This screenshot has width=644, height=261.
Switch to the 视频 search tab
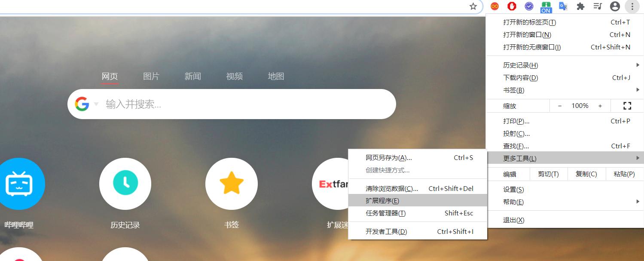235,77
